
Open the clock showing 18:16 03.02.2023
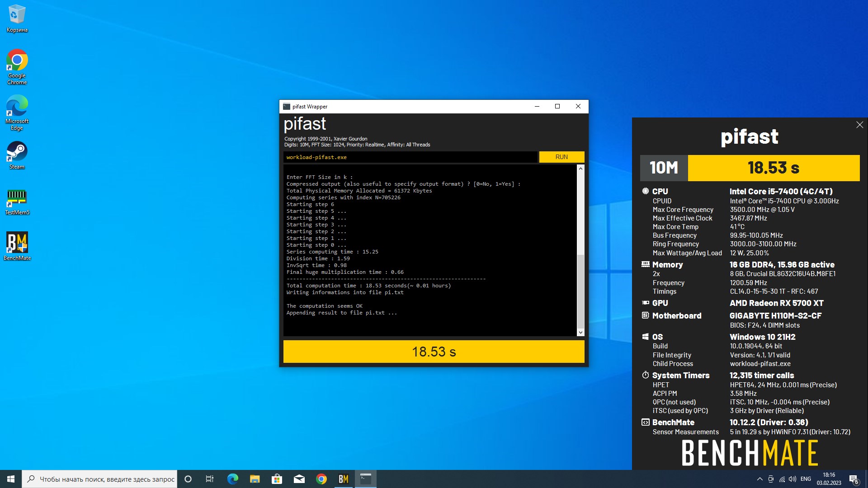coord(829,479)
